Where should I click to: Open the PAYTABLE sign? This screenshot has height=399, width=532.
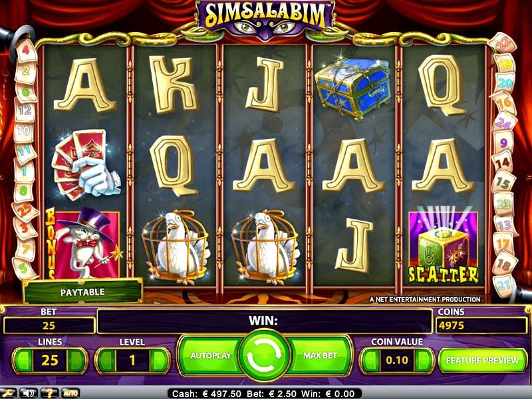click(82, 291)
